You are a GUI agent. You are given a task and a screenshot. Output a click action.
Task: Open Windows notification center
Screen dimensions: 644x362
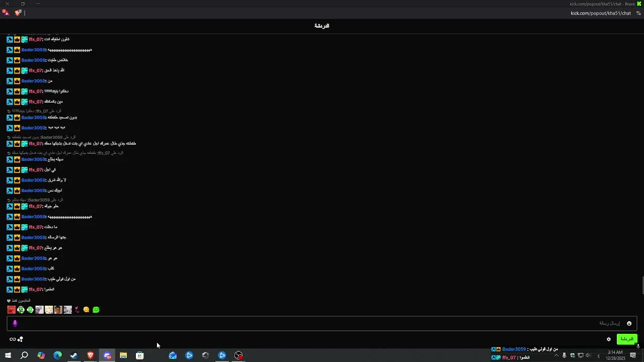(x=633, y=355)
